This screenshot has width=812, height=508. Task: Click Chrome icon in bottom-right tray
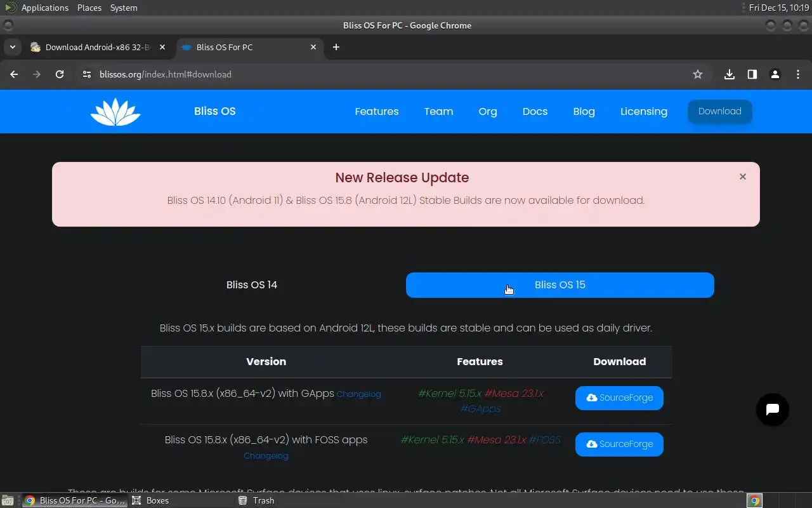(754, 500)
